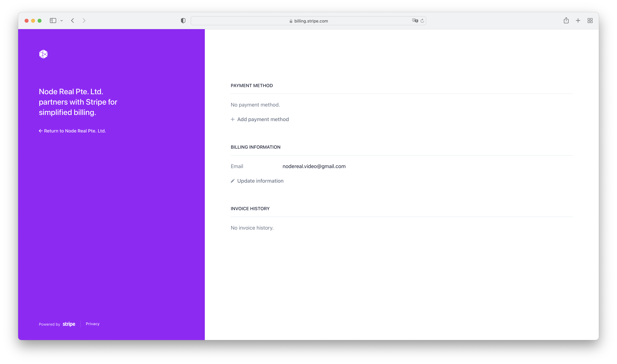Open a new tab with plus
The width and height of the screenshot is (617, 364).
[578, 21]
